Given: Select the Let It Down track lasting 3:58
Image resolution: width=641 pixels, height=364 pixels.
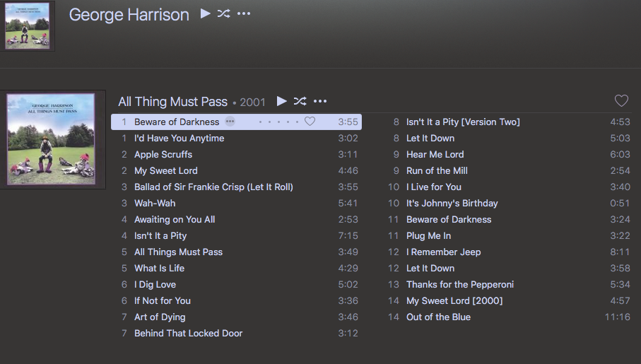Looking at the screenshot, I should 508,269.
